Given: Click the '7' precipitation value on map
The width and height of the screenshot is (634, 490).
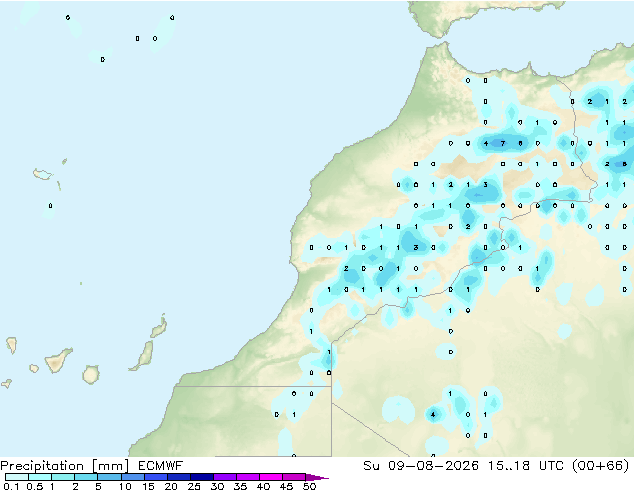Looking at the screenshot, I should (x=503, y=143).
